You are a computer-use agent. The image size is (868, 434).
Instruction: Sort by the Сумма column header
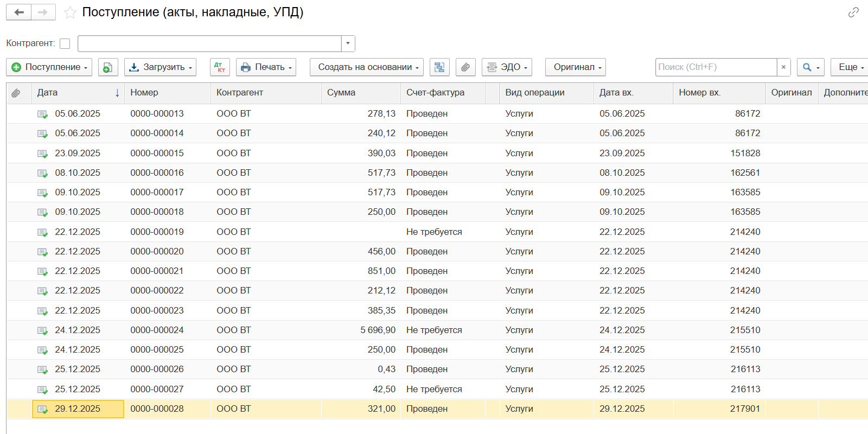coord(341,93)
